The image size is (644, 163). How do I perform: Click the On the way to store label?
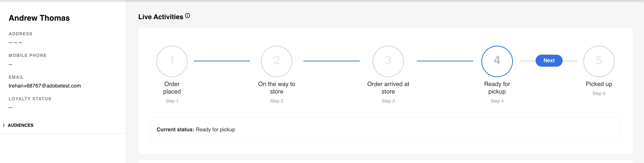click(276, 88)
